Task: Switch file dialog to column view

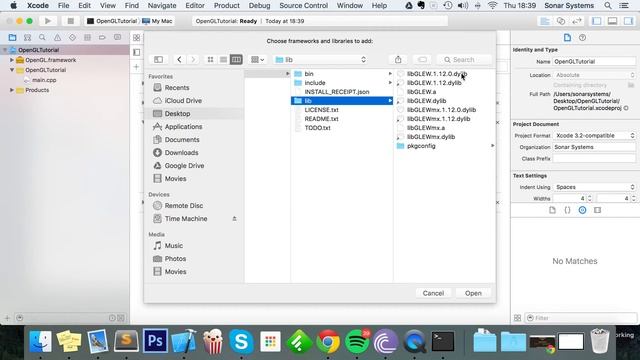Action: tap(236, 60)
